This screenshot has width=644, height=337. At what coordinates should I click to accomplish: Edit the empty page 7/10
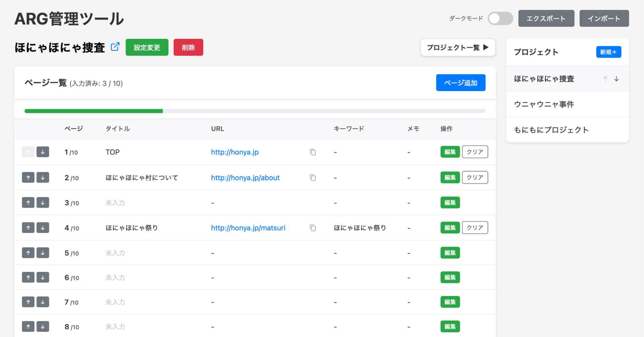(450, 302)
